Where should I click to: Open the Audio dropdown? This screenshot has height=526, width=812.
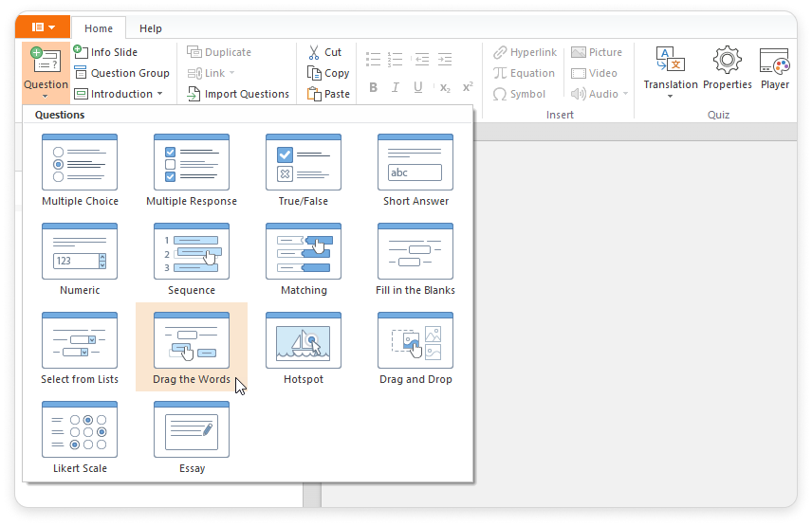point(600,94)
